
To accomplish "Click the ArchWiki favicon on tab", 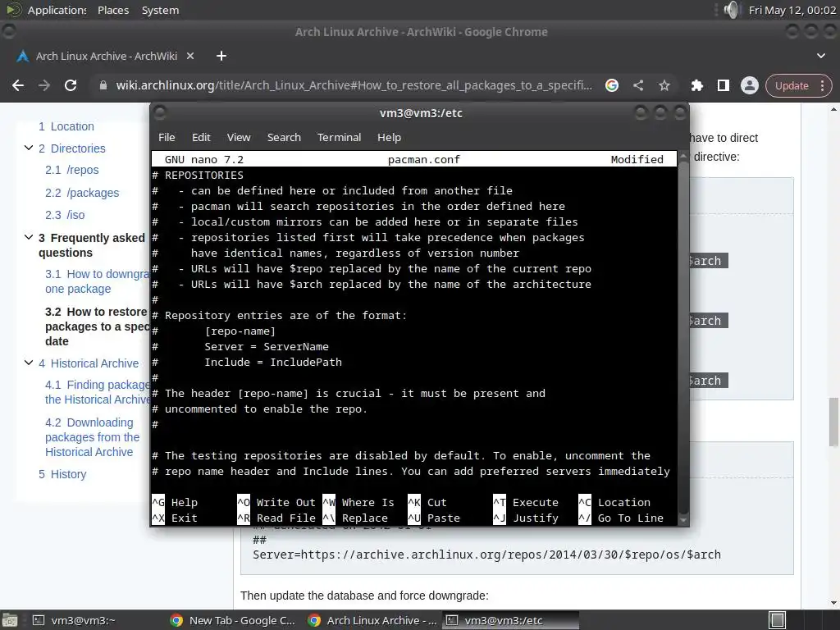I will click(x=23, y=56).
